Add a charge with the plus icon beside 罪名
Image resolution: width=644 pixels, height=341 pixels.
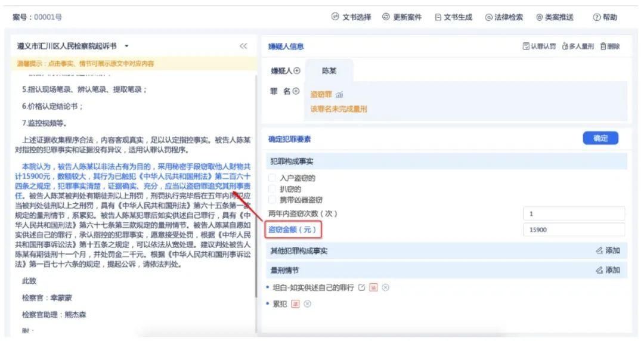(296, 91)
